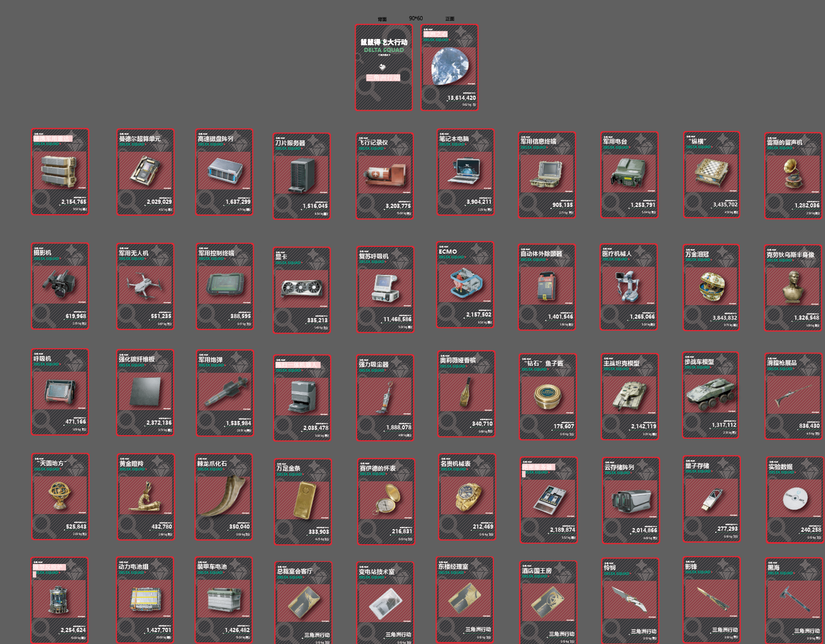Select the 酒店国王房 key card
The width and height of the screenshot is (825, 644).
tap(548, 602)
